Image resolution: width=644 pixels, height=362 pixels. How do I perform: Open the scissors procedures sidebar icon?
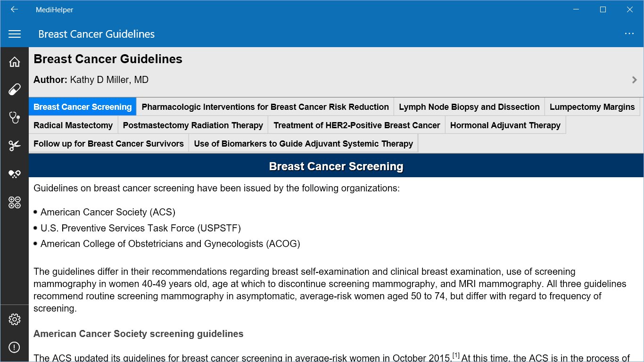(x=15, y=146)
